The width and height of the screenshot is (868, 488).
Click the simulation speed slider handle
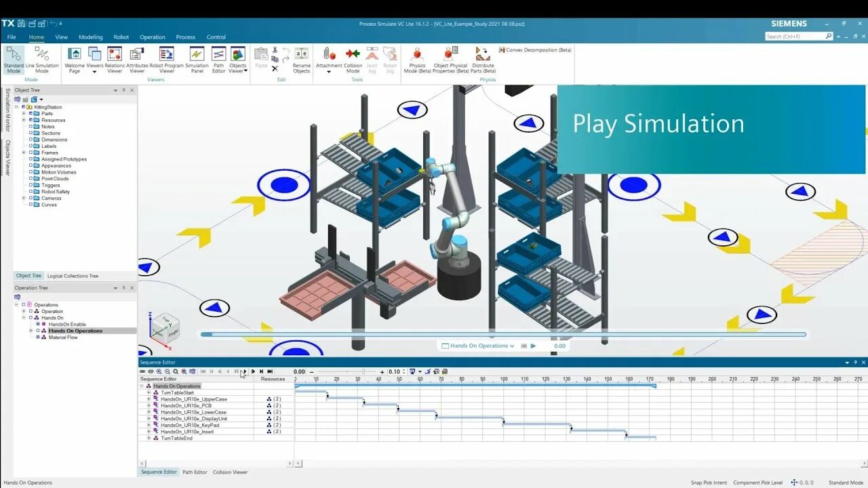point(363,371)
